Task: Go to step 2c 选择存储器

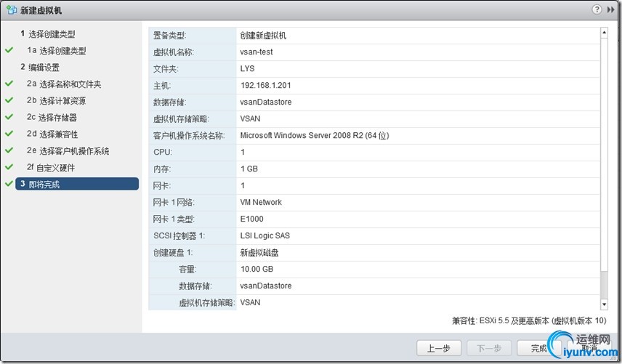Action: [52, 118]
